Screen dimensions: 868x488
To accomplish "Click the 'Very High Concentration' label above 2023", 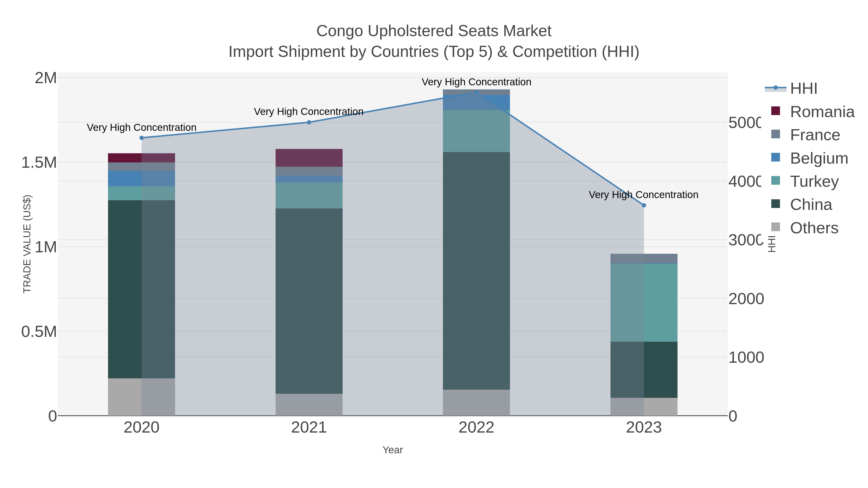I will (x=644, y=195).
